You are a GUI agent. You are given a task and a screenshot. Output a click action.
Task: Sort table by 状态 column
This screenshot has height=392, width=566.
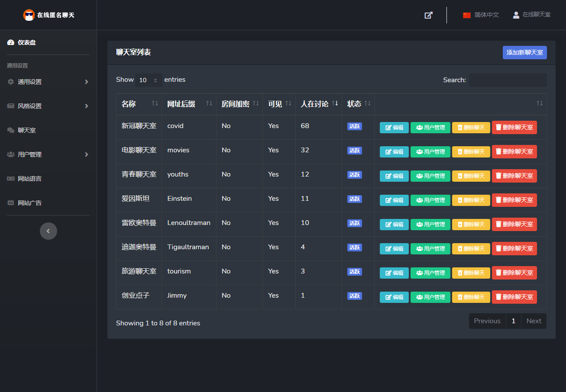(x=358, y=104)
